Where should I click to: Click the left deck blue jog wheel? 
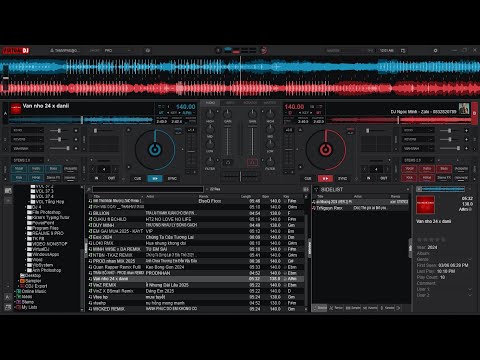(155, 150)
